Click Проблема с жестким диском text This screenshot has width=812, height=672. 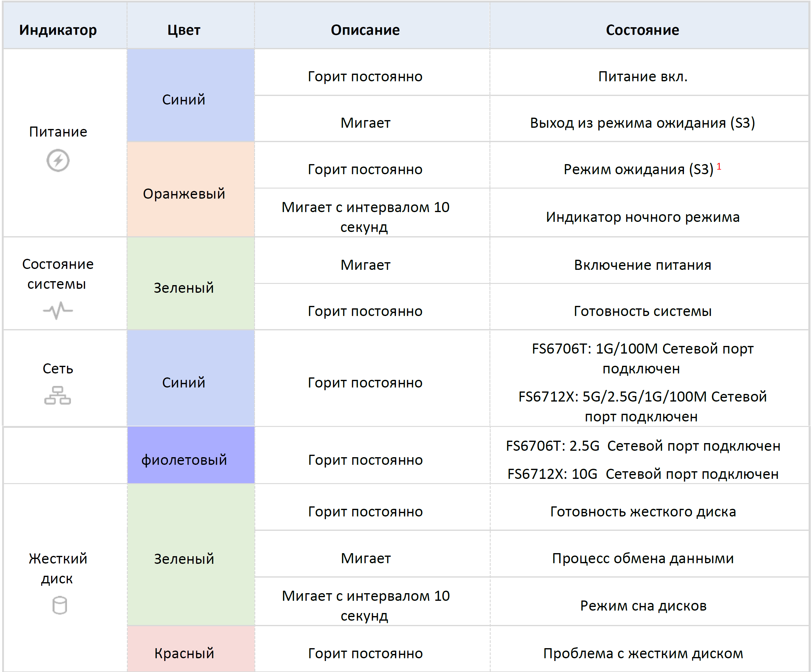click(x=643, y=653)
